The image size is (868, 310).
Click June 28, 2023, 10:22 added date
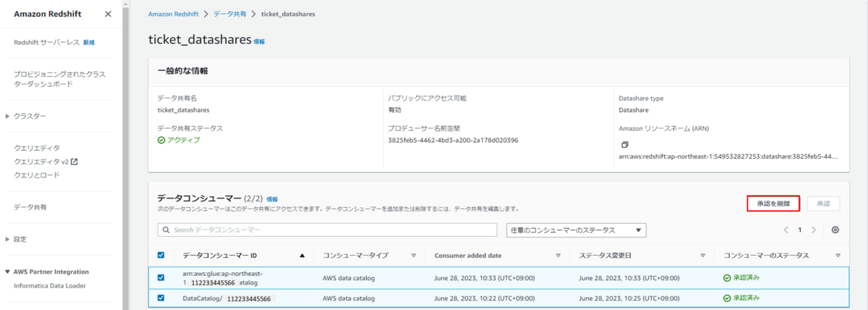(x=485, y=298)
